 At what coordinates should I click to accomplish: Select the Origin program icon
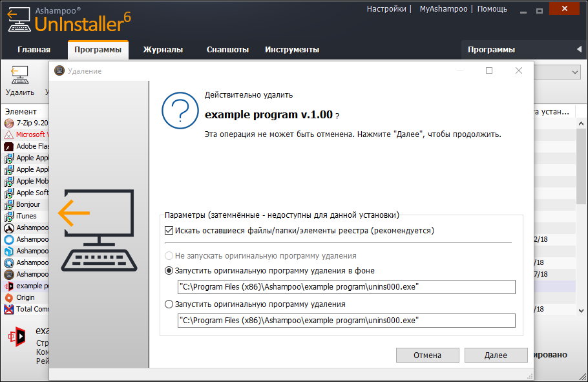point(9,297)
